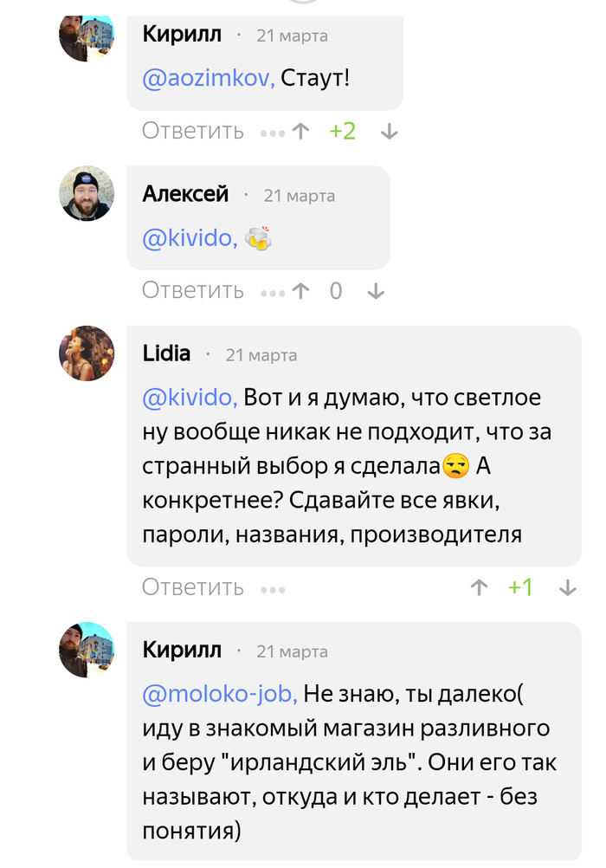Screen dimensions: 606x868
Task: Upvote Кирилл's "Стаут!" comment
Action: tap(300, 132)
